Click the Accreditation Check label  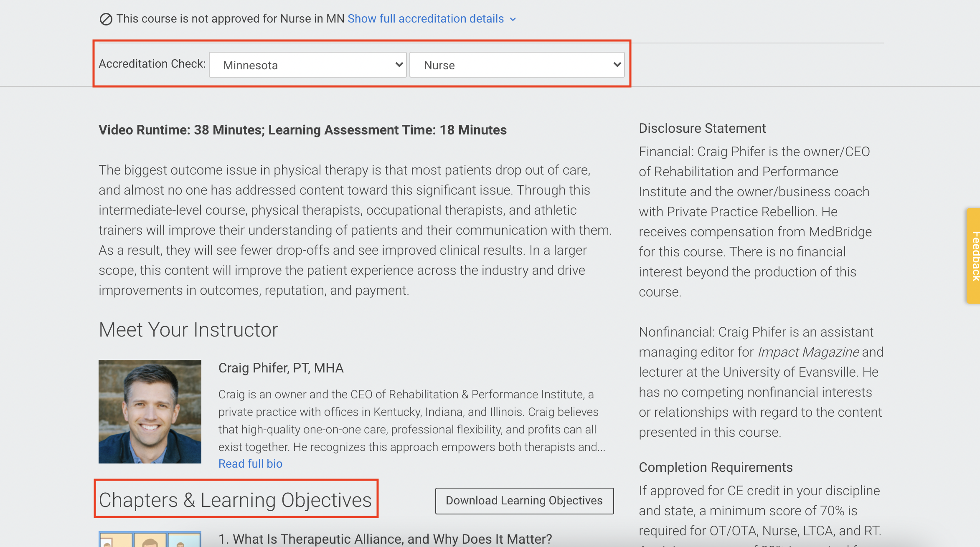tap(152, 63)
